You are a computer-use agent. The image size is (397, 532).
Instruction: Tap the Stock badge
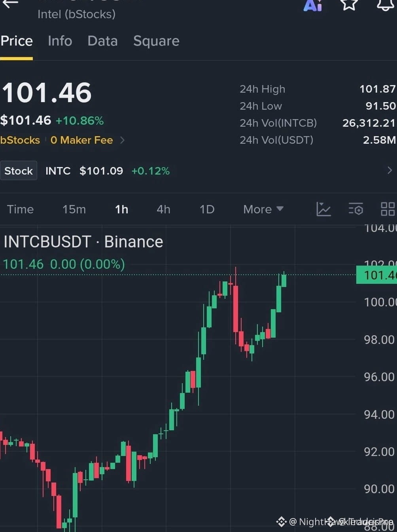point(19,171)
